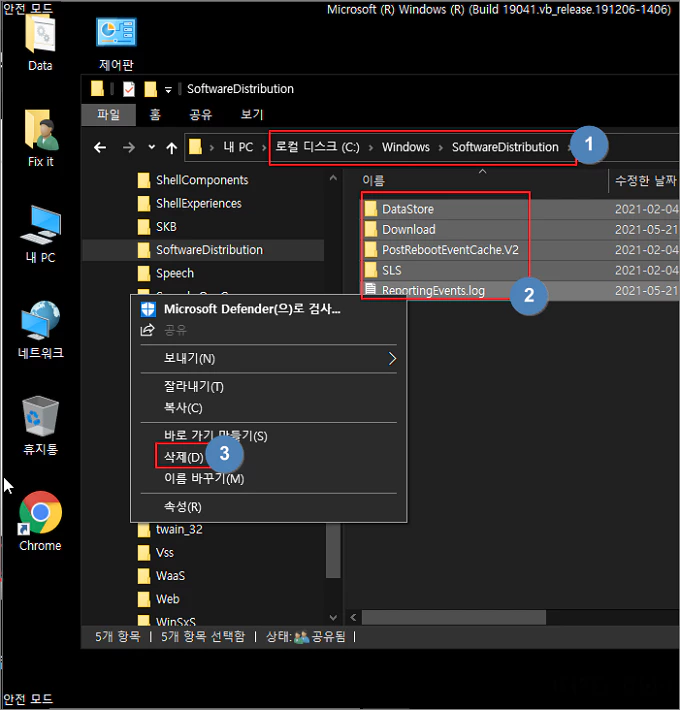Launch Chrome from the desktop shortcut

pos(40,521)
